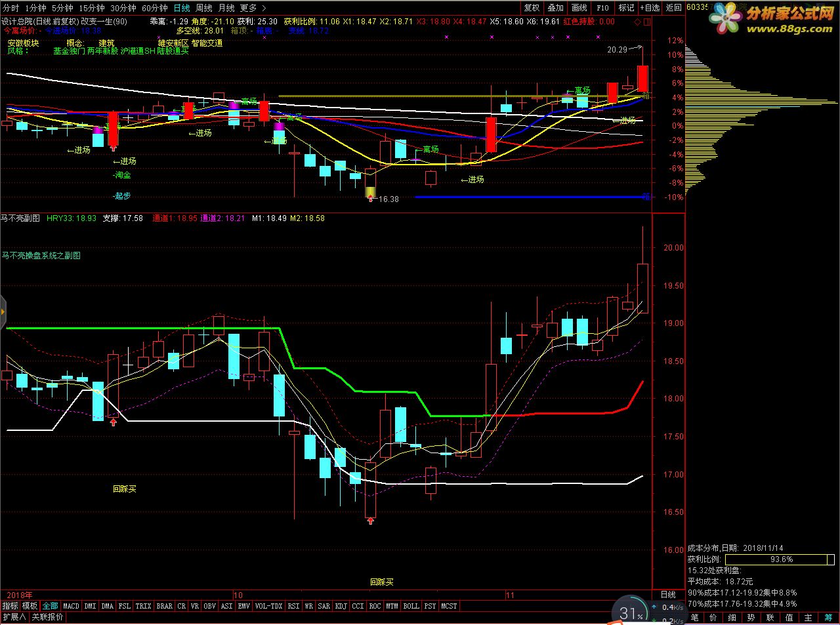Select the 模板 template tab

coord(30,606)
